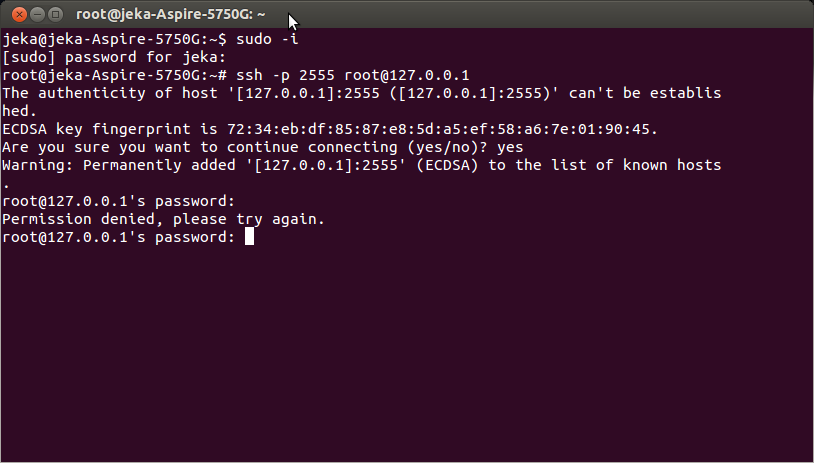Close the terminal window with the red button
The width and height of the screenshot is (814, 463).
[x=19, y=15]
